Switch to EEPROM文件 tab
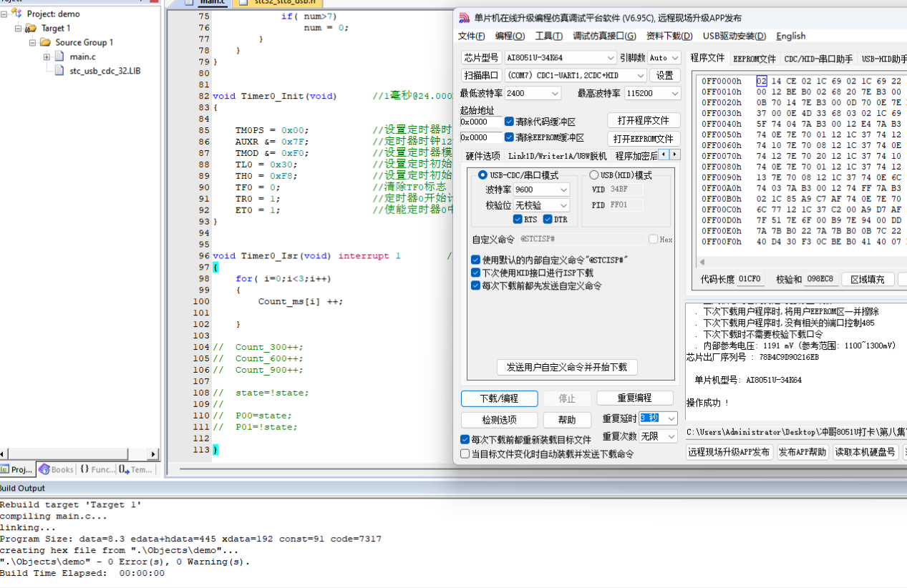 pyautogui.click(x=754, y=59)
